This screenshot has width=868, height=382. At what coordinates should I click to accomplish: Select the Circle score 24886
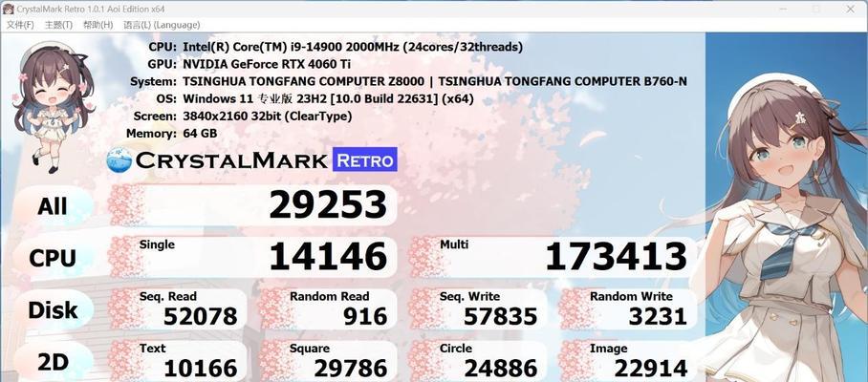tap(500, 369)
